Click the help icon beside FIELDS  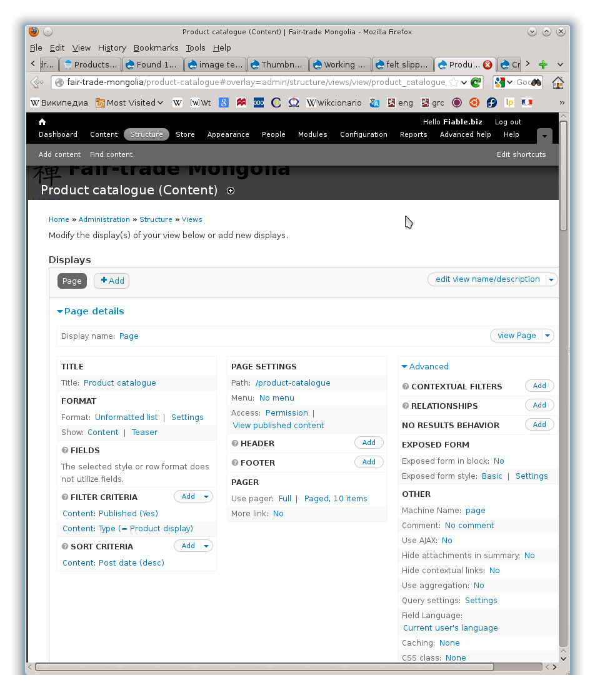click(66, 450)
